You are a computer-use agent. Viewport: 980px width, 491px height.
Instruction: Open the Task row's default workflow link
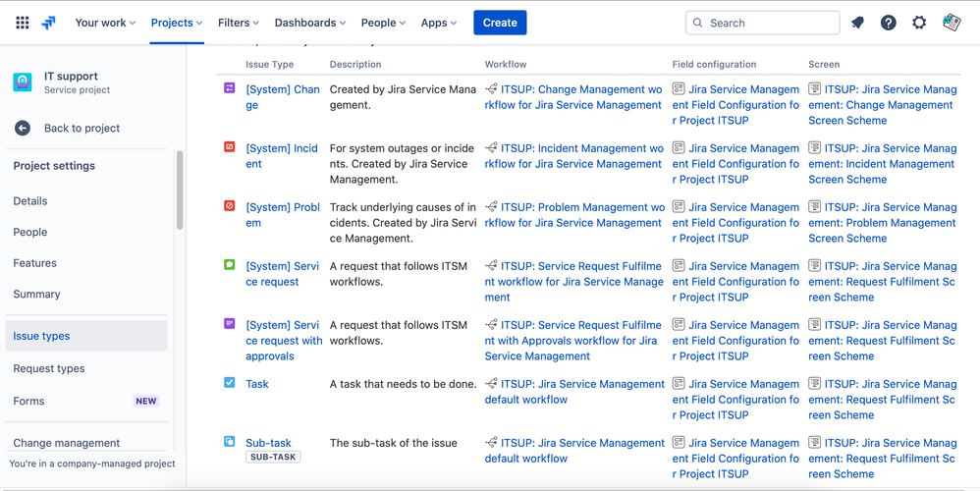point(575,392)
